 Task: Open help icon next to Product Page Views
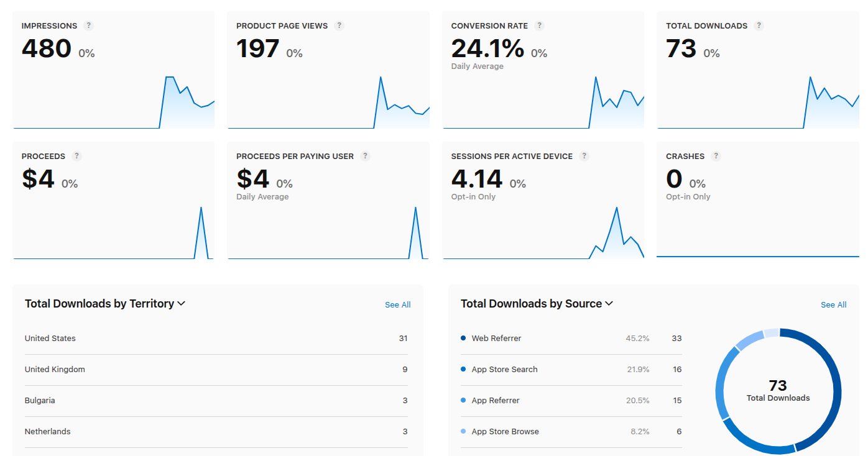point(339,25)
